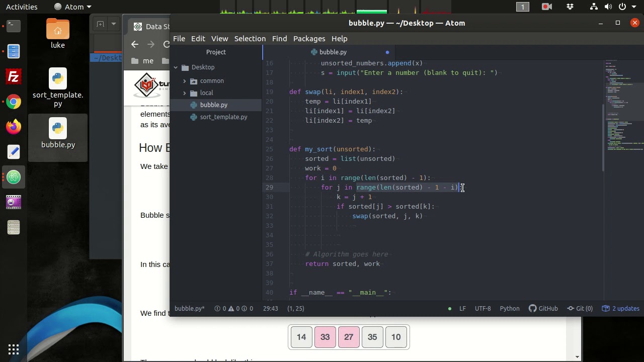
Task: Launch the Files manager in the dock
Action: click(14, 51)
